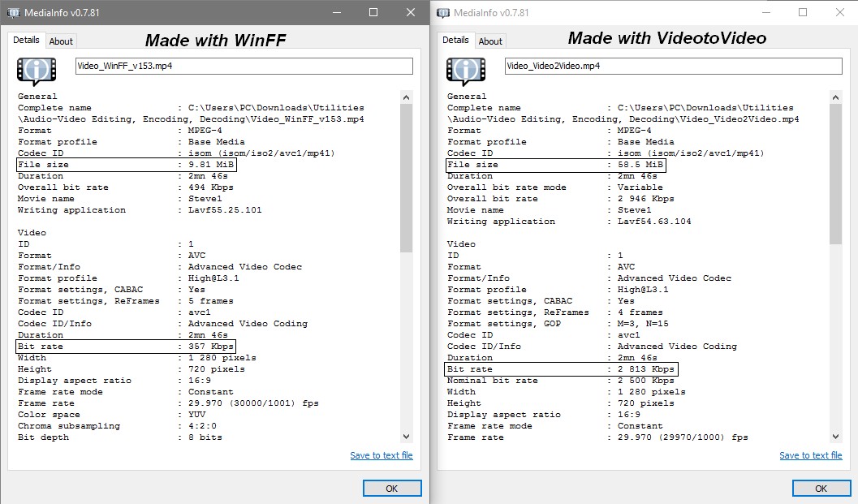
Task: Open the Details tab in the left window
Action: coord(26,40)
